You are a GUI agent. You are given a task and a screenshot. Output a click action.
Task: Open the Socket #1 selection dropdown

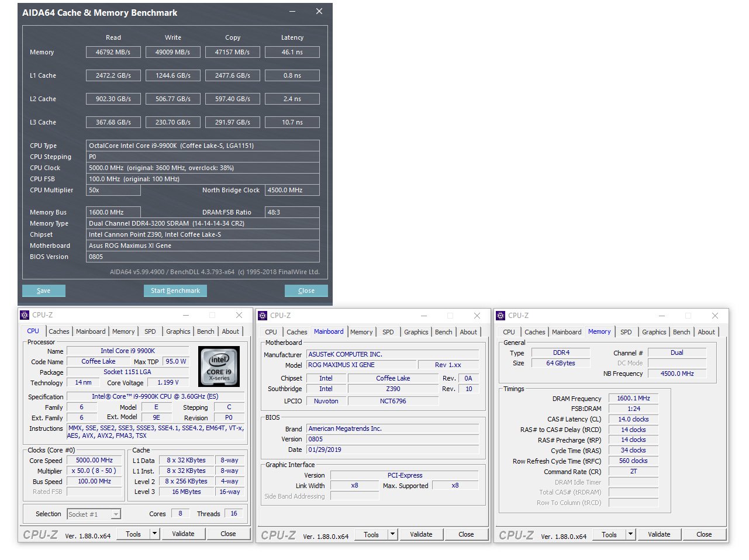click(116, 514)
